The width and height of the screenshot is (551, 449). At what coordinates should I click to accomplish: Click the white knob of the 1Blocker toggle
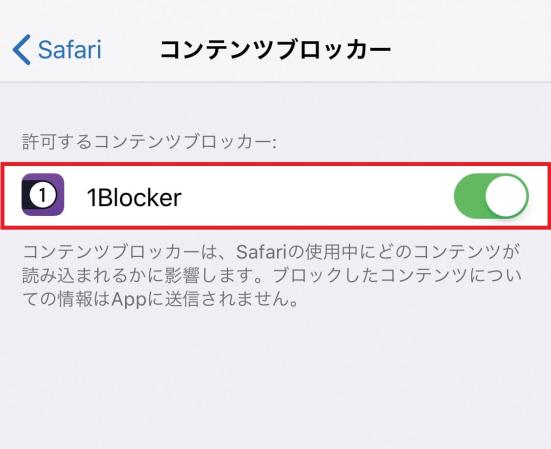(506, 196)
